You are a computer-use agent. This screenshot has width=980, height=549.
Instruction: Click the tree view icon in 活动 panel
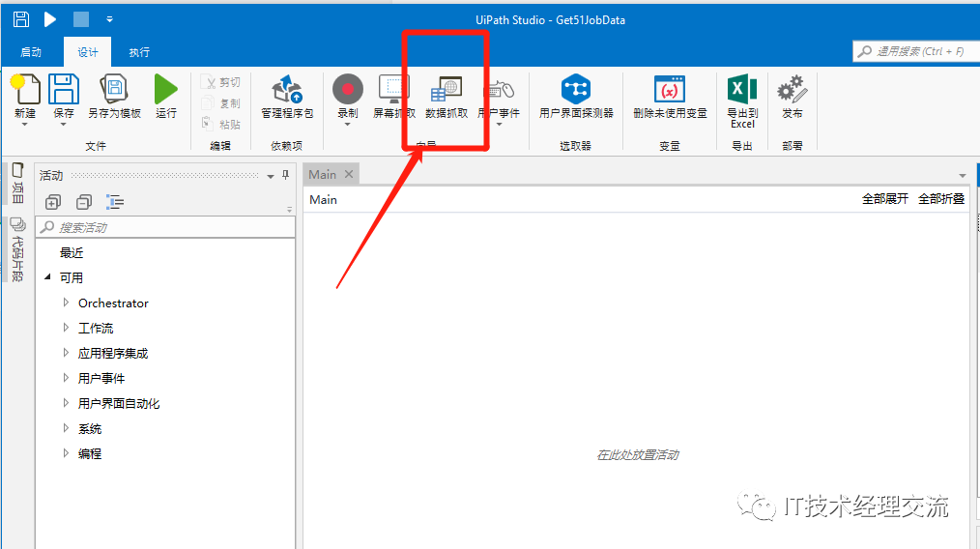(114, 202)
